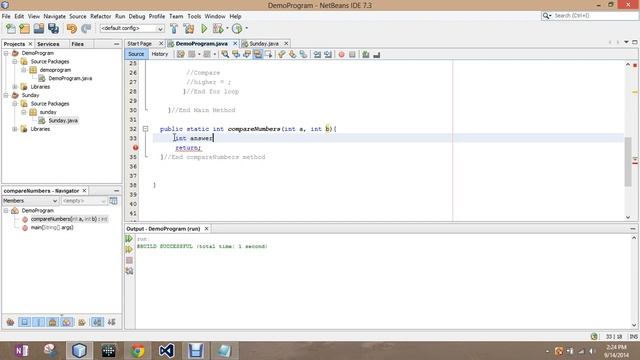Viewport: 640px width, 360px height.
Task: Toggle Show Inherited Members in Navigator
Action: [x=10, y=322]
